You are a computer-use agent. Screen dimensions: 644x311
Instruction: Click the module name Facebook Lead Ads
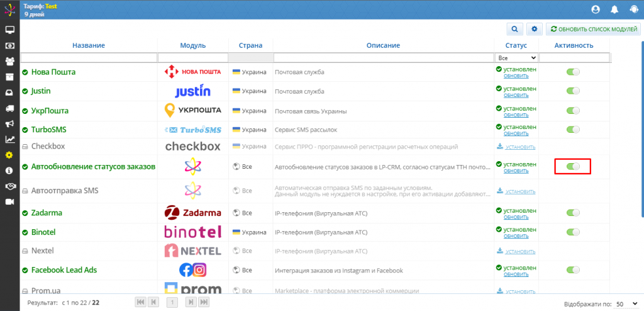pos(64,270)
